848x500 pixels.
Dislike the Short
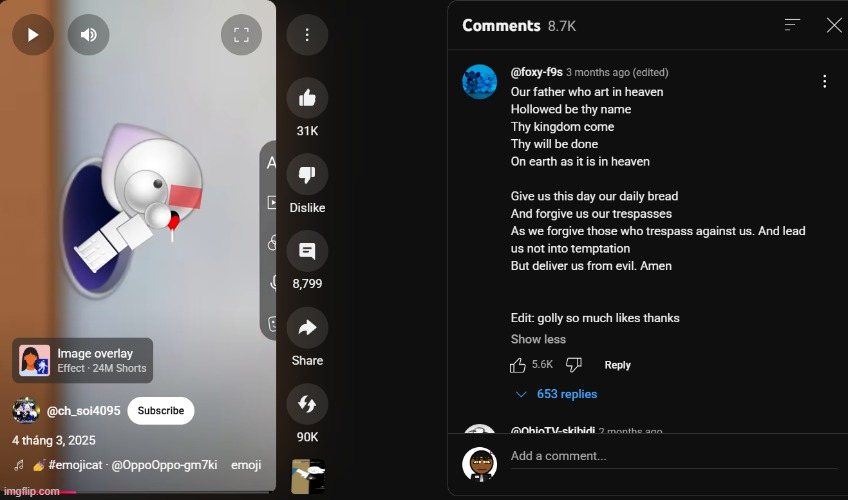click(x=307, y=175)
